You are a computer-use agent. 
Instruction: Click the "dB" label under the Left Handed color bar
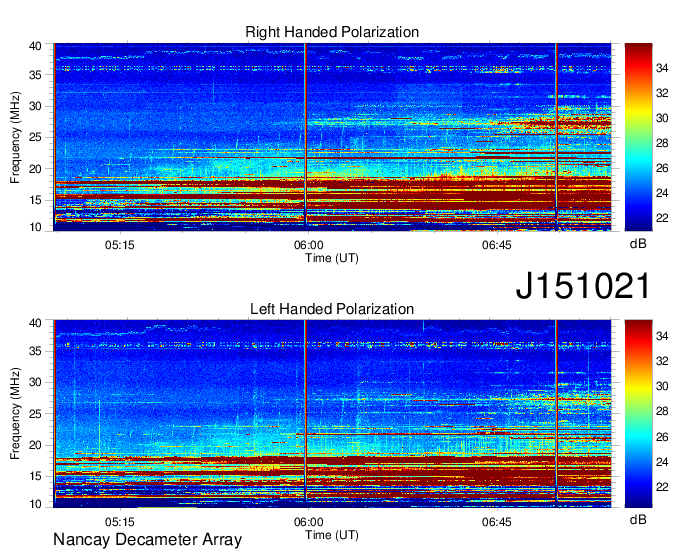(x=638, y=519)
